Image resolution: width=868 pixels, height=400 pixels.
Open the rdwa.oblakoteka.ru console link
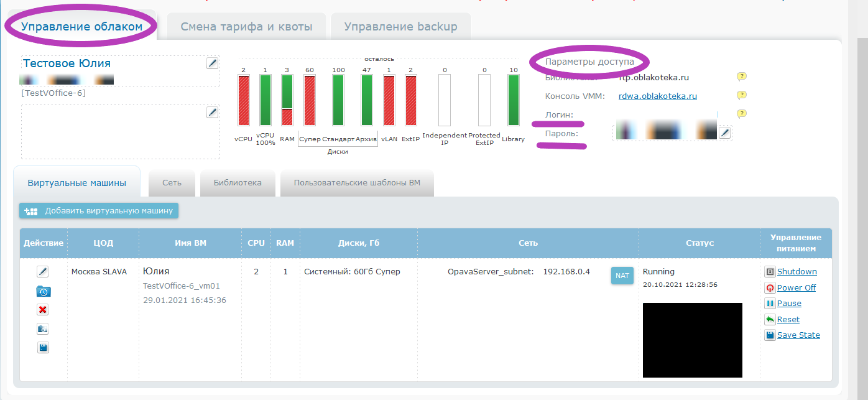coord(657,96)
